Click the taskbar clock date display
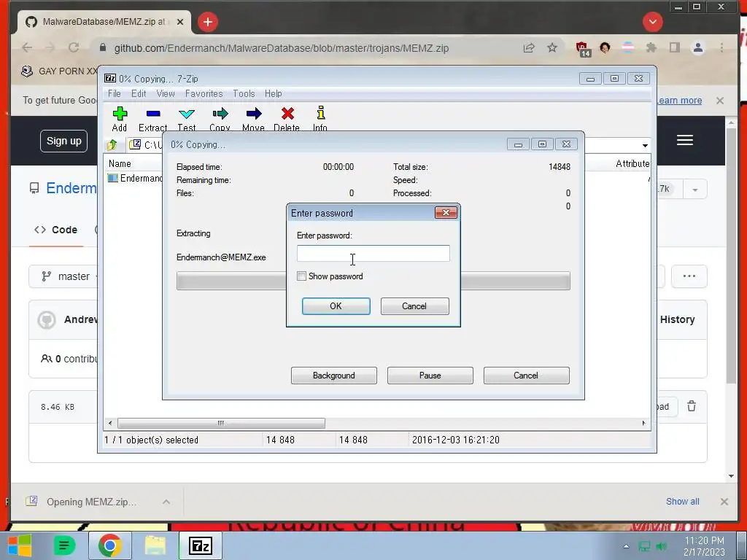 704,546
